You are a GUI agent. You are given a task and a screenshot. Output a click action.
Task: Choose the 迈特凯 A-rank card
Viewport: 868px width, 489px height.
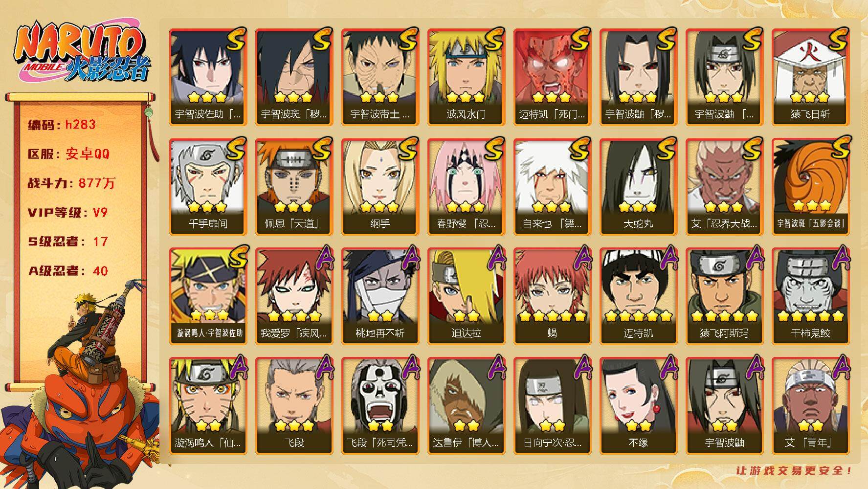pos(638,296)
